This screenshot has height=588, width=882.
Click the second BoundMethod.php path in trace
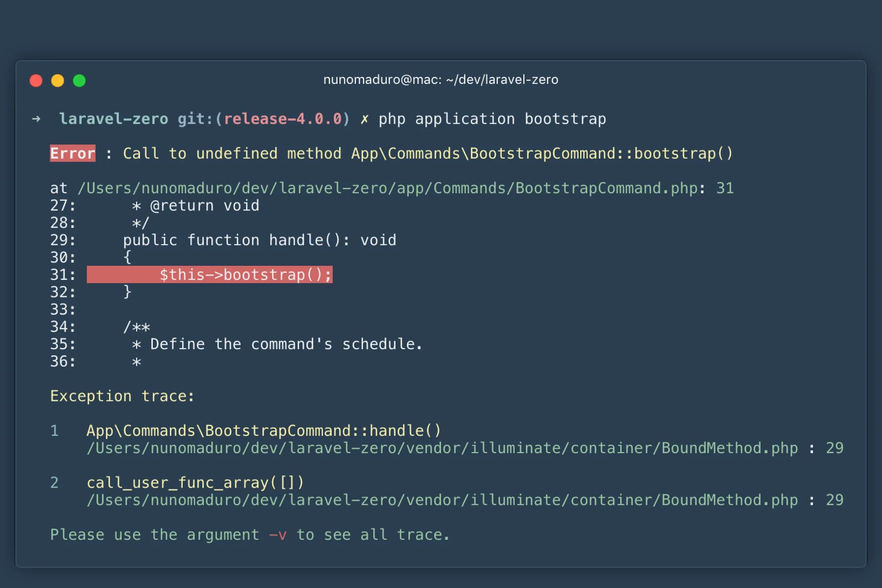coord(442,500)
